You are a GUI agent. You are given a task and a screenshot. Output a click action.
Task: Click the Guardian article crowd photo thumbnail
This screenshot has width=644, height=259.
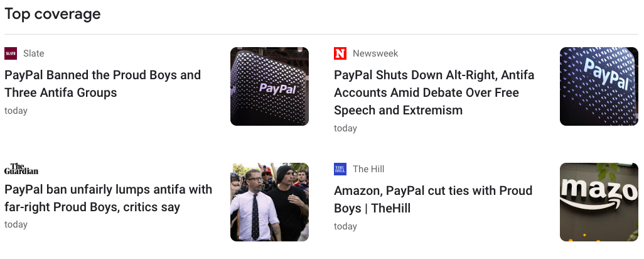point(269,202)
